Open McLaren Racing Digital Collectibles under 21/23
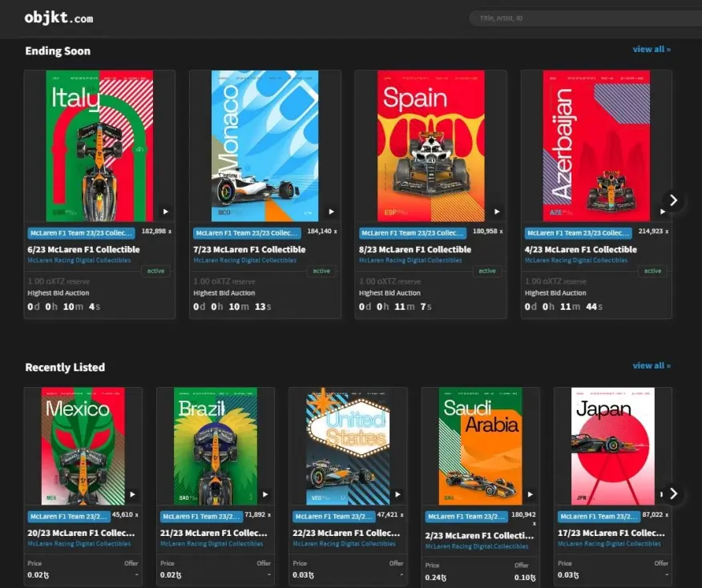Screen dimensions: 702x588 (x=212, y=544)
